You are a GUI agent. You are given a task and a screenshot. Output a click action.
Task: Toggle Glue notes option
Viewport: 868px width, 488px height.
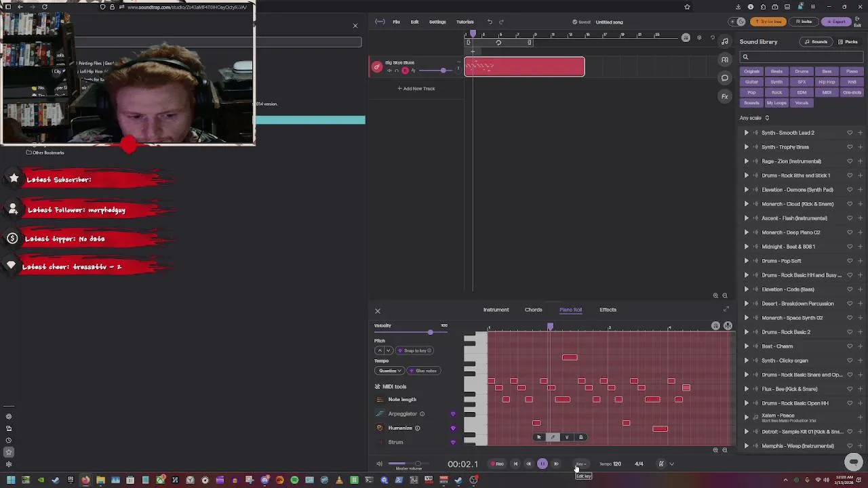tap(424, 371)
